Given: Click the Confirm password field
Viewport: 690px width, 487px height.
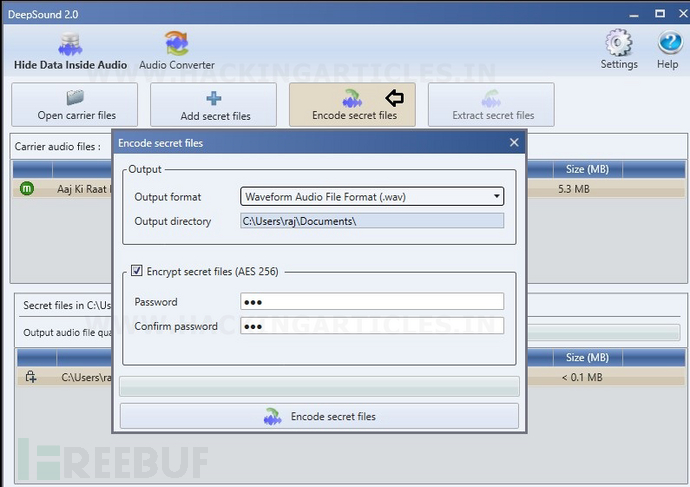Looking at the screenshot, I should click(x=372, y=326).
